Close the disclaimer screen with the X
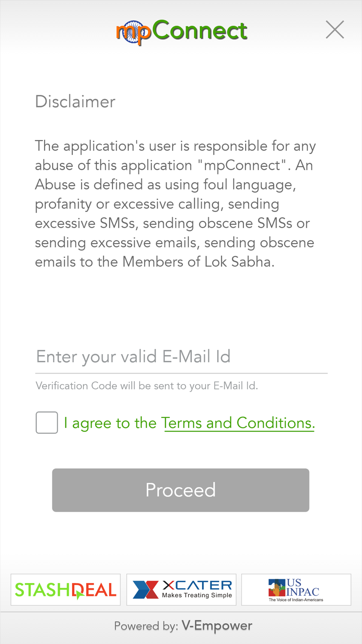Image resolution: width=362 pixels, height=644 pixels. [335, 30]
